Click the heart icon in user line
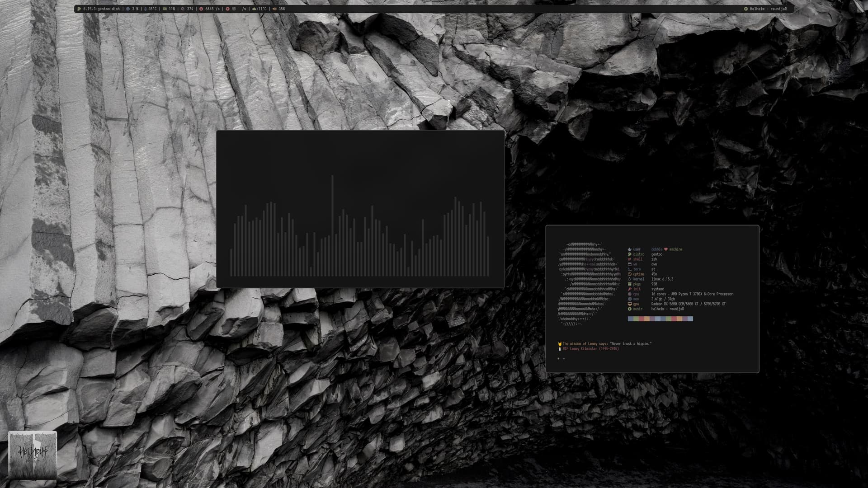 tap(666, 249)
